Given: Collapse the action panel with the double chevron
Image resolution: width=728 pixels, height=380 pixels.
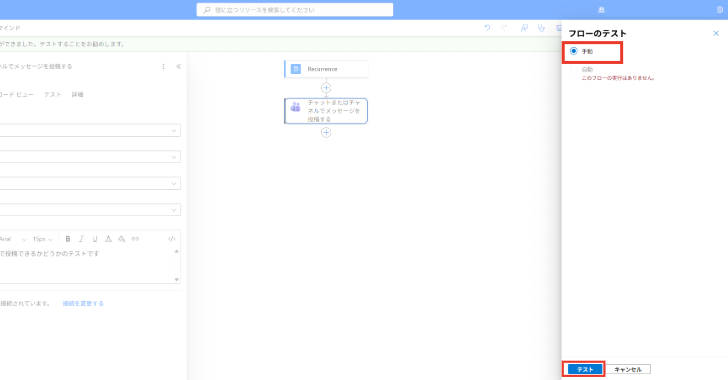Looking at the screenshot, I should 178,66.
